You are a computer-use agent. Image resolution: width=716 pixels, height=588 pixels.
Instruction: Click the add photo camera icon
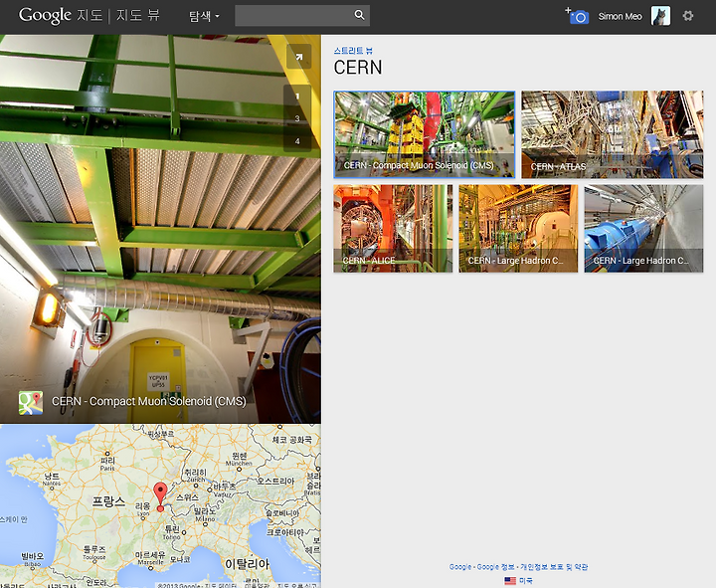[577, 16]
